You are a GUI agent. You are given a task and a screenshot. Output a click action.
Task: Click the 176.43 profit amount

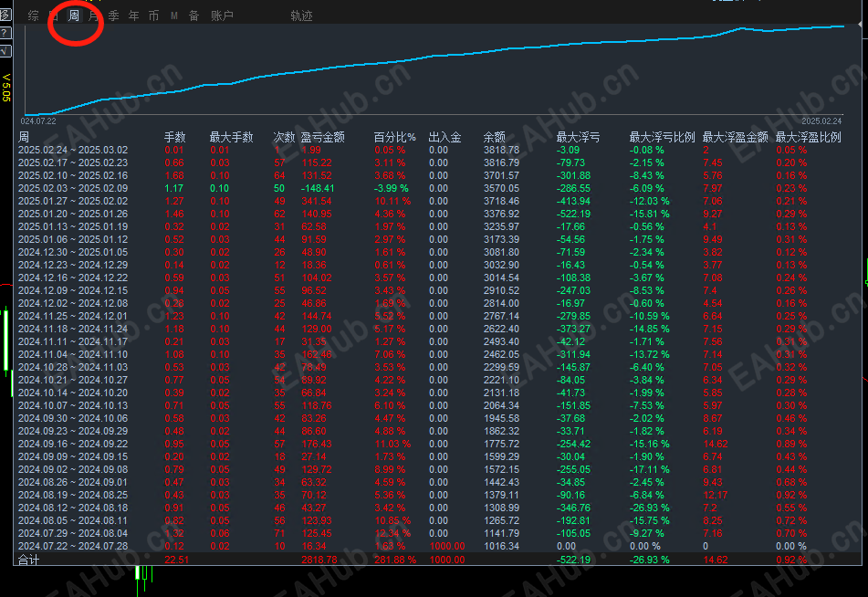[317, 445]
